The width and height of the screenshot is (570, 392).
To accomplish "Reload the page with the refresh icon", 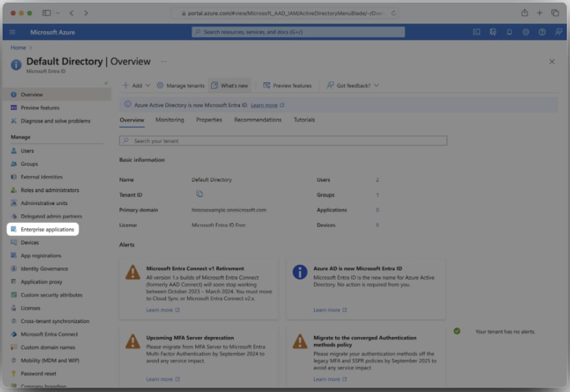I will coord(393,13).
